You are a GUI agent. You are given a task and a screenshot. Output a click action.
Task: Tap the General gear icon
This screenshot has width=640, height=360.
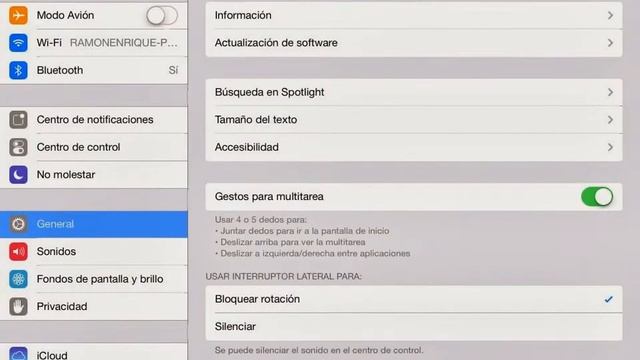(x=18, y=224)
